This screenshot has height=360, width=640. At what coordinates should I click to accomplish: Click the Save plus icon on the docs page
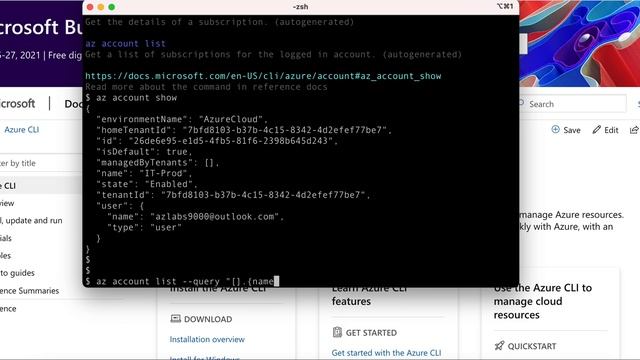tap(556, 129)
